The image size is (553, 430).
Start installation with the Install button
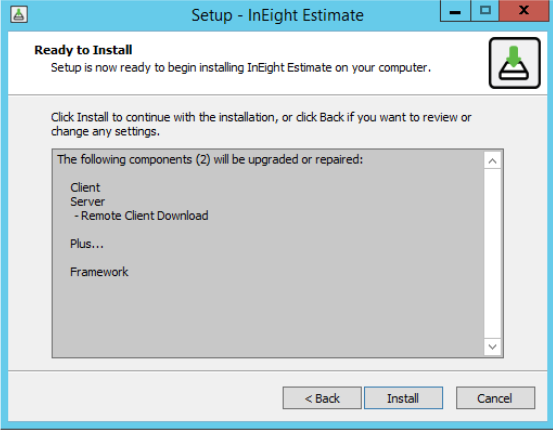pos(403,398)
